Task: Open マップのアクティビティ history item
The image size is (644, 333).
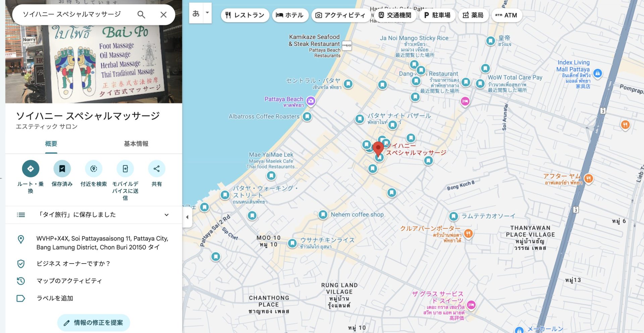Action: (x=69, y=281)
